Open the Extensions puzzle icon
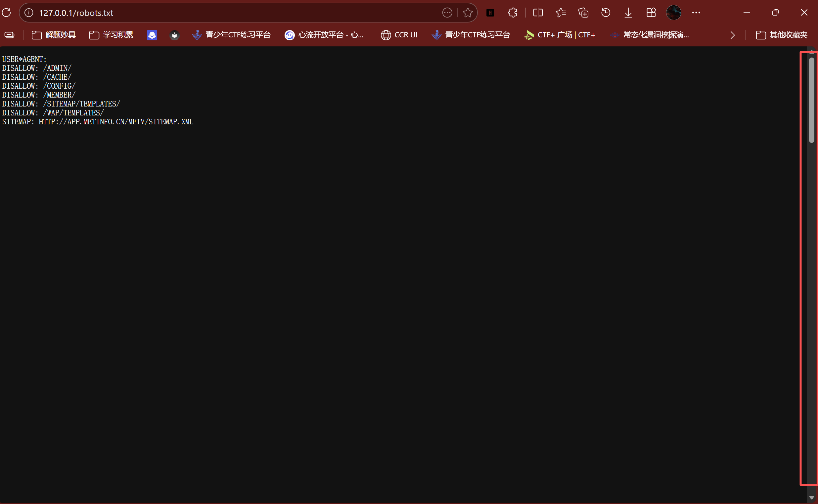This screenshot has width=818, height=504. click(513, 13)
